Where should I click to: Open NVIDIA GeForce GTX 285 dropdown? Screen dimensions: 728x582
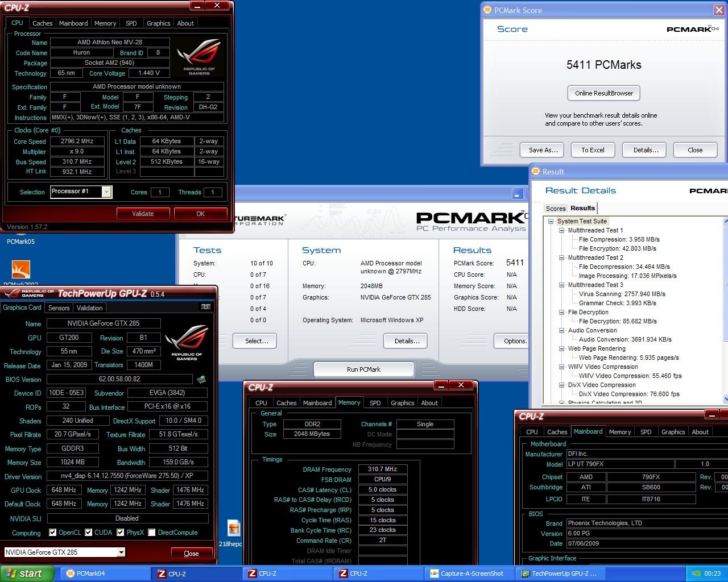click(121, 552)
